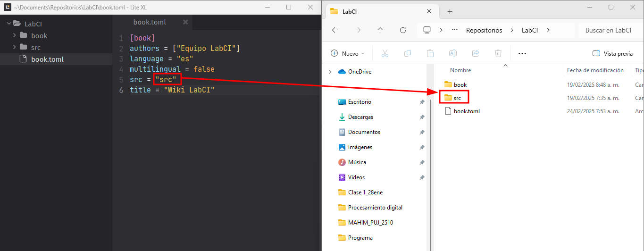644x251 pixels.
Task: Click the pin icon next to Descargas
Action: (x=422, y=117)
